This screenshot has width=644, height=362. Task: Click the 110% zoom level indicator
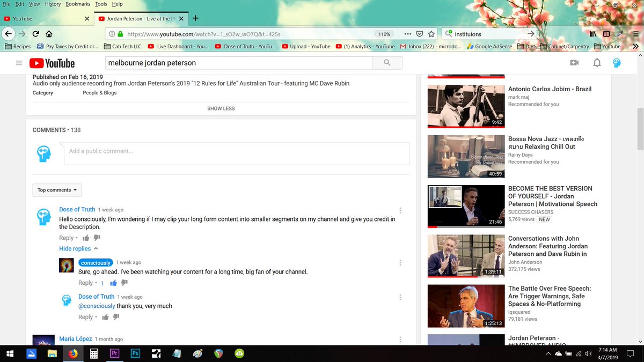click(384, 34)
